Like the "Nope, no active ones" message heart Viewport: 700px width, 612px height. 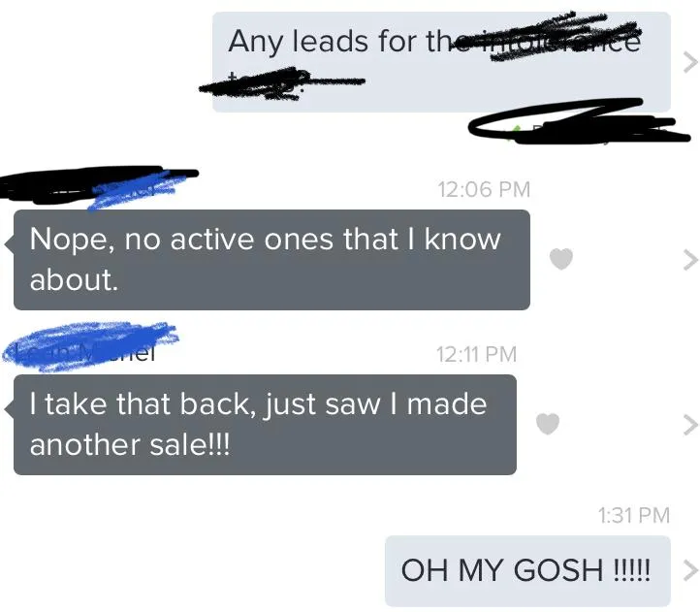point(560,259)
